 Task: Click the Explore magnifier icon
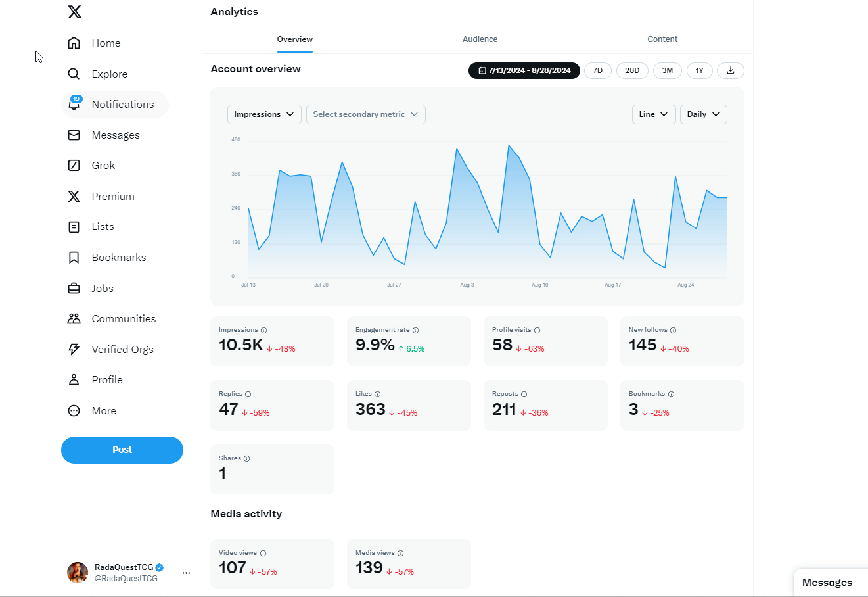pyautogui.click(x=74, y=74)
